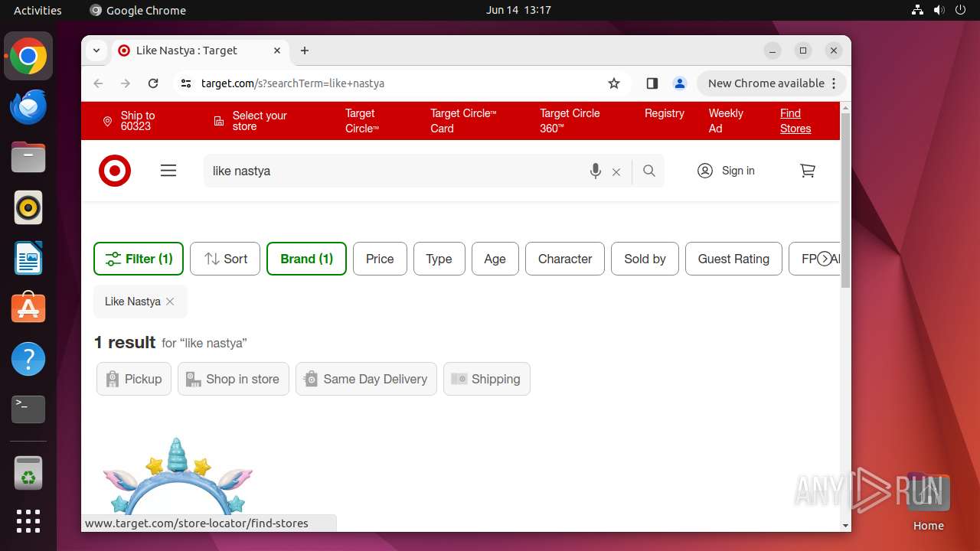The image size is (980, 551).
Task: Open Target Circle Card link
Action: pyautogui.click(x=463, y=121)
